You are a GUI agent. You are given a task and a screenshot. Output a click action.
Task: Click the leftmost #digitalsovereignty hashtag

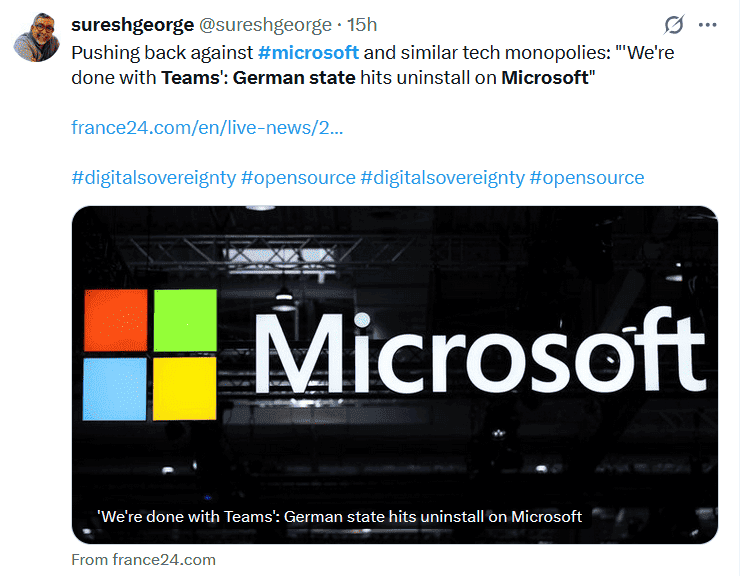[153, 177]
